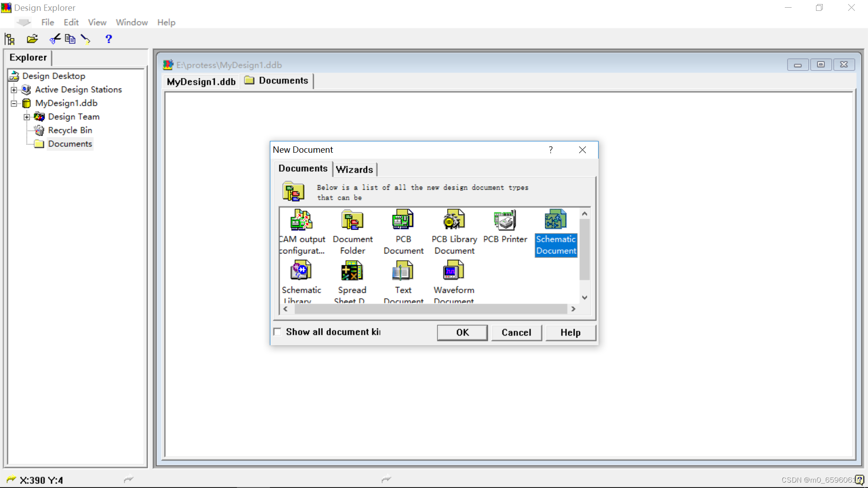Pick the Waveform Document icon
The width and height of the screenshot is (868, 488).
point(454,271)
